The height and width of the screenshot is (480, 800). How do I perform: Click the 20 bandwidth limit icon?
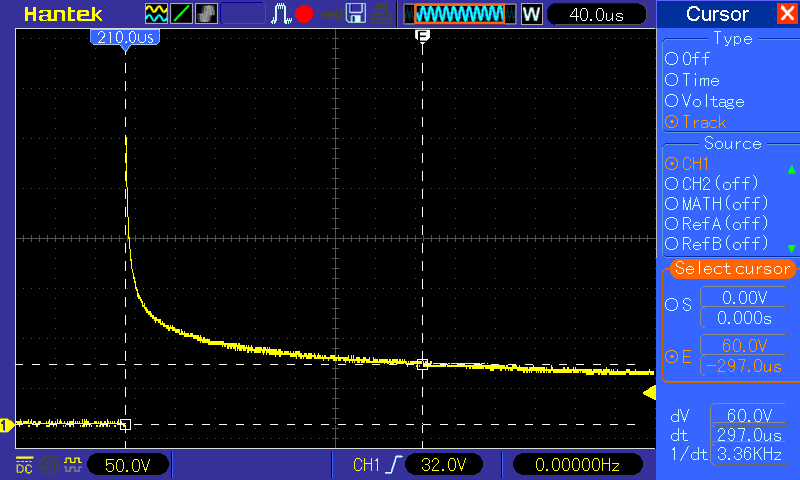click(x=49, y=465)
